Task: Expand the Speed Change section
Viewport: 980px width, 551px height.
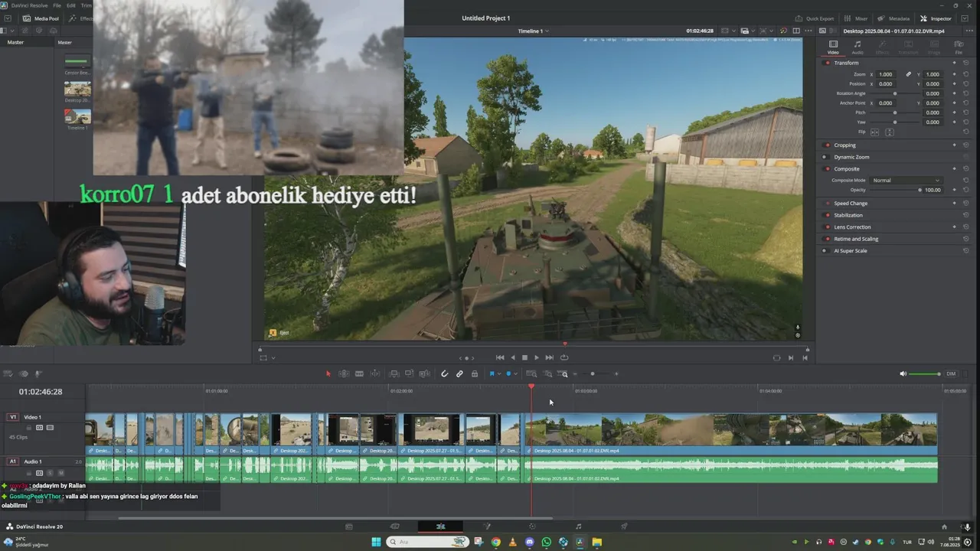Action: (851, 204)
